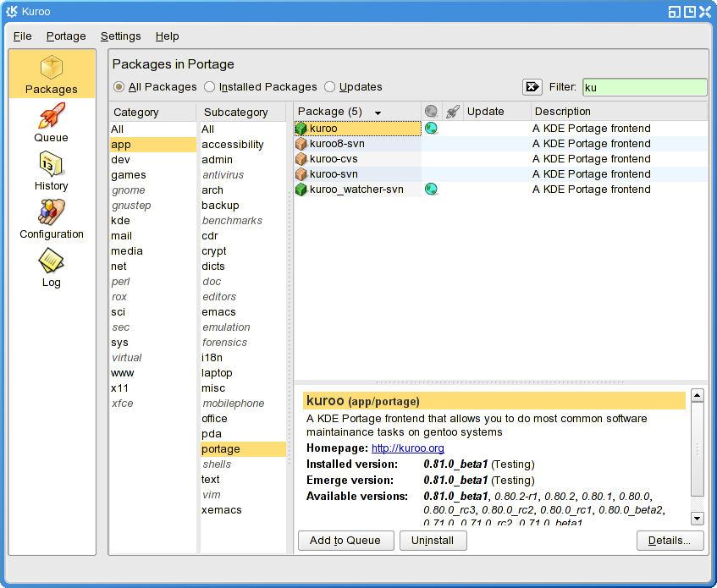The width and height of the screenshot is (717, 588).
Task: Click the Update column header
Action: click(x=497, y=112)
